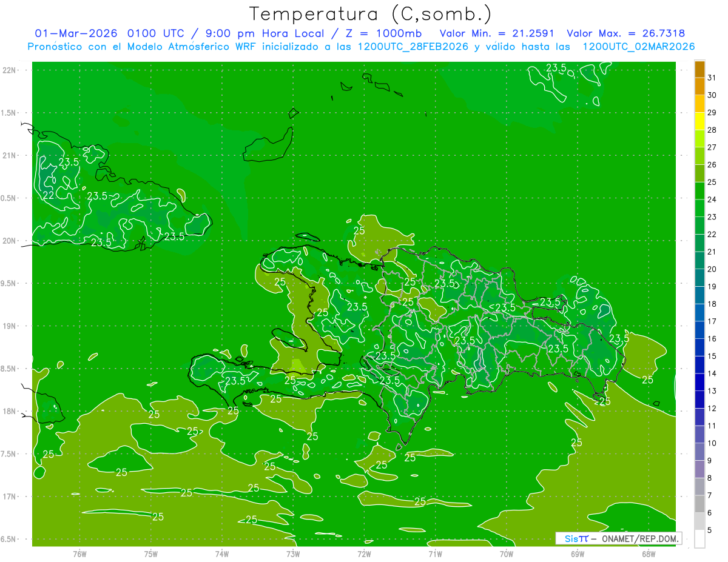
Task: Click legend value 26 on the color bar
Action: point(712,165)
